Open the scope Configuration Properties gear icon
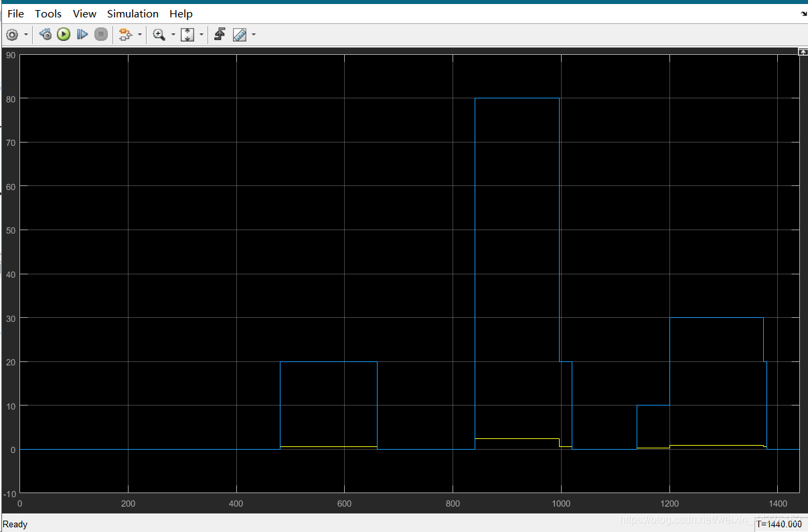 tap(12, 34)
